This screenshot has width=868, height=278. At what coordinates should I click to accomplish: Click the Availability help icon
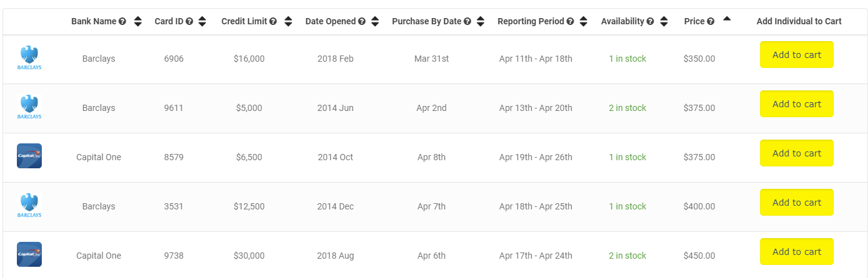pyautogui.click(x=651, y=22)
